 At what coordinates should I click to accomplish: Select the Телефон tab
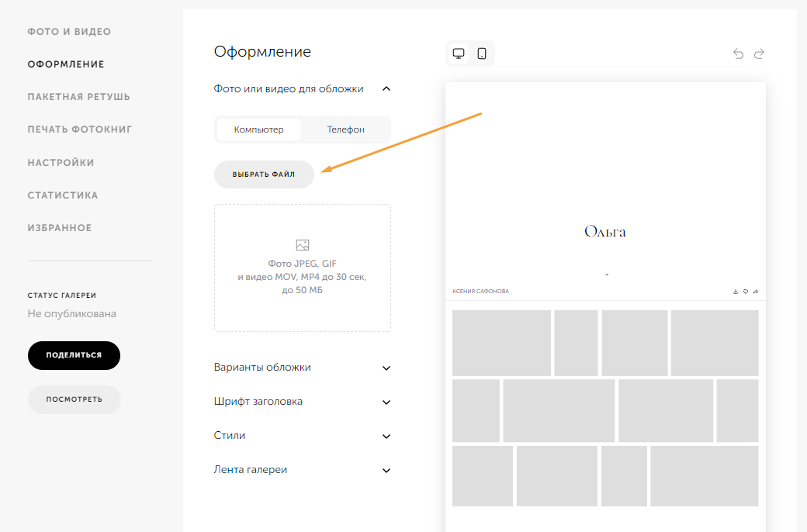(346, 130)
